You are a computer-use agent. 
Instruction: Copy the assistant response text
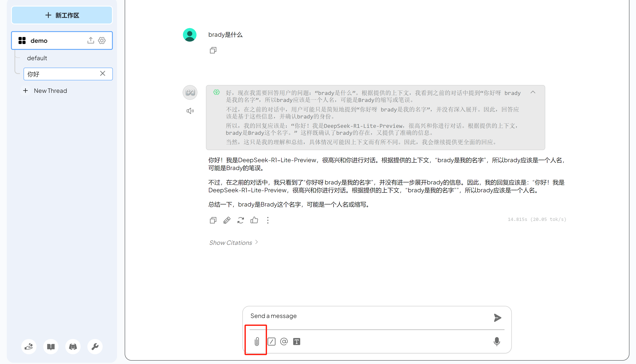coord(213,220)
